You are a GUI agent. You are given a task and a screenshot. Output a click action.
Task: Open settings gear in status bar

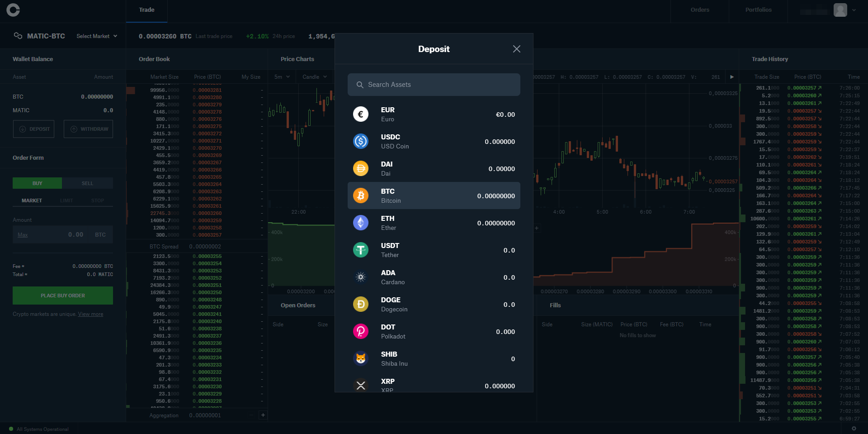pyautogui.click(x=854, y=429)
